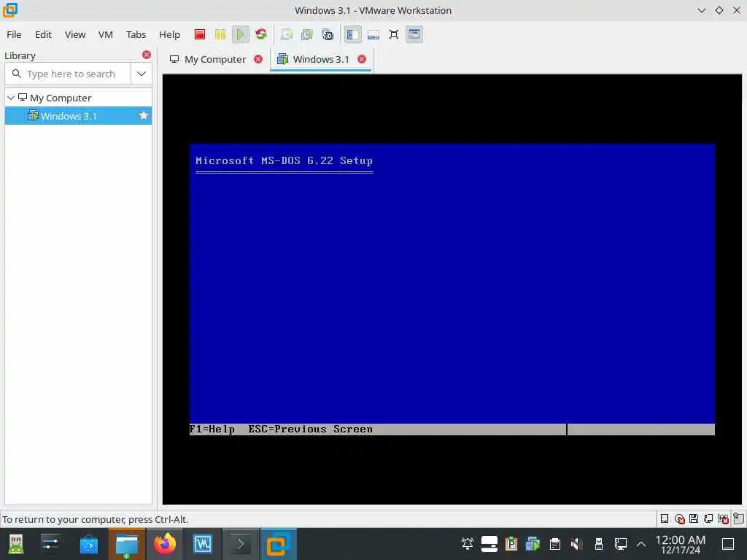This screenshot has height=560, width=747.
Task: Suspend the virtual machine with yellow pause icon
Action: click(220, 34)
